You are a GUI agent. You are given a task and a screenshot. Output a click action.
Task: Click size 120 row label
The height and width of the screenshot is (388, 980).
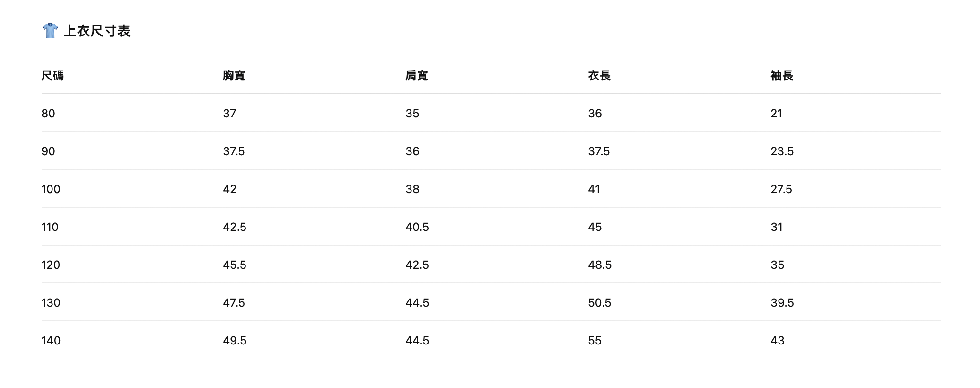(51, 265)
